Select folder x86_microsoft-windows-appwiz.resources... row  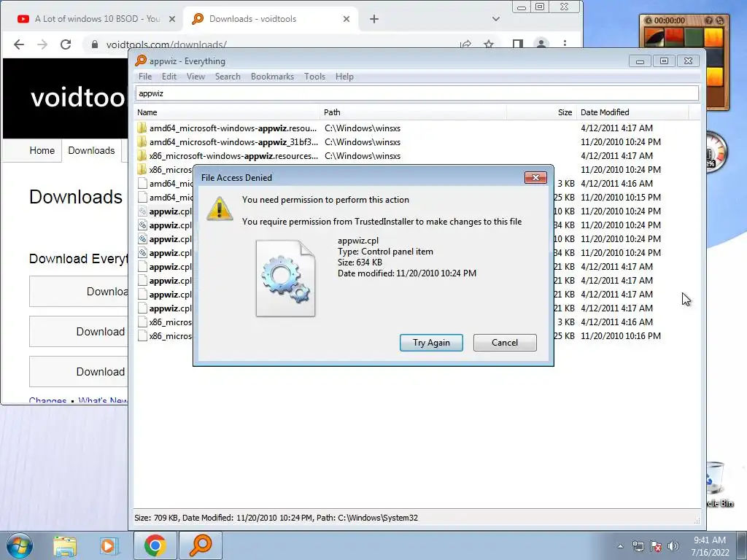point(417,156)
